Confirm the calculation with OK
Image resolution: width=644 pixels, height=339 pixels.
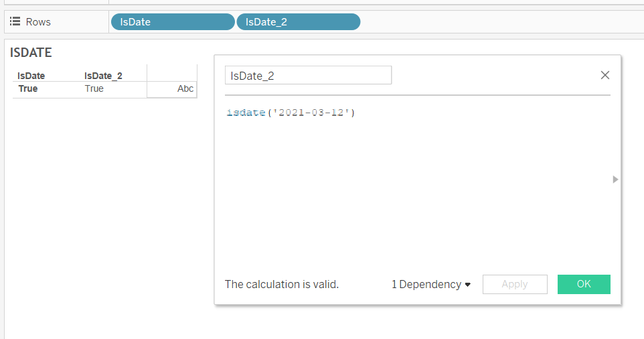tap(584, 284)
